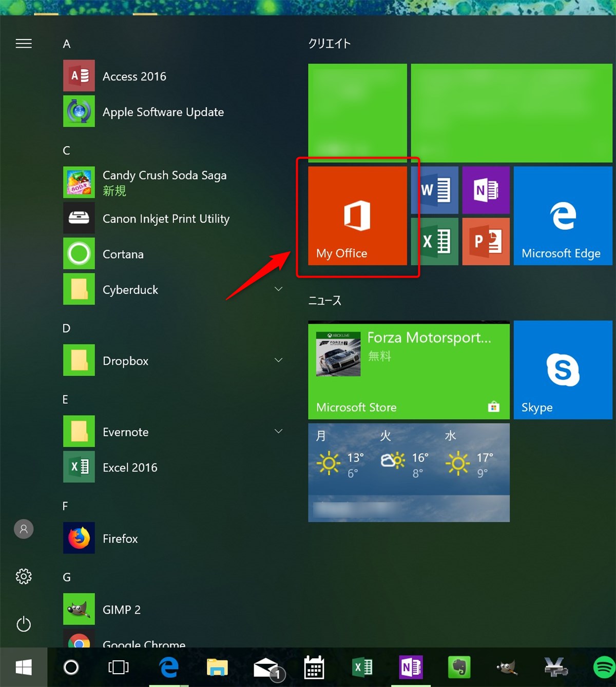Select Access 2016 from app list

click(x=134, y=76)
